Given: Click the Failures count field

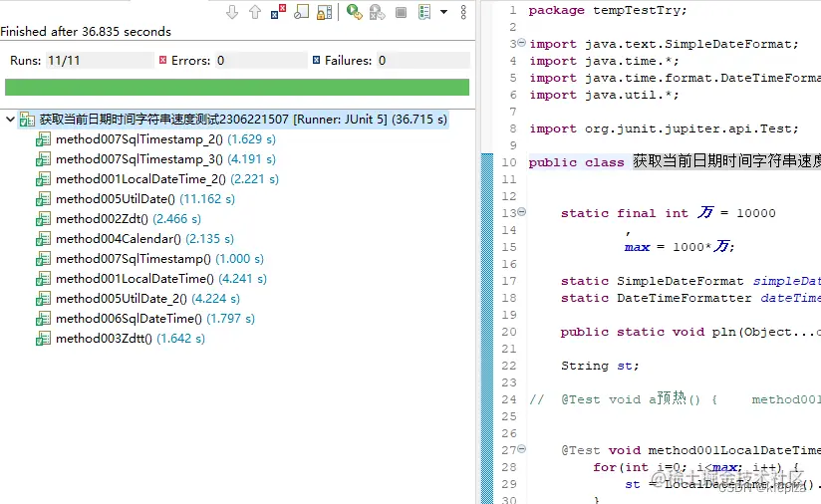Looking at the screenshot, I should click(x=422, y=60).
